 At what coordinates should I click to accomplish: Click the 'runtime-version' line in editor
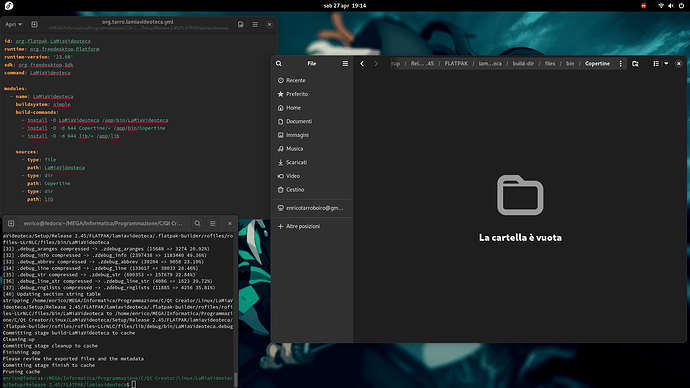[x=39, y=57]
